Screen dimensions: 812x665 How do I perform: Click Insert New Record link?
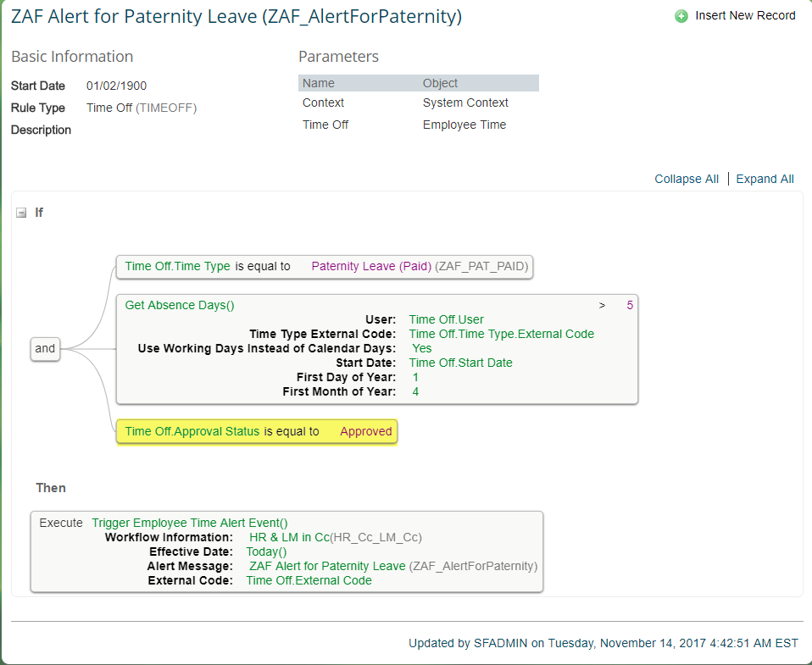pyautogui.click(x=745, y=15)
